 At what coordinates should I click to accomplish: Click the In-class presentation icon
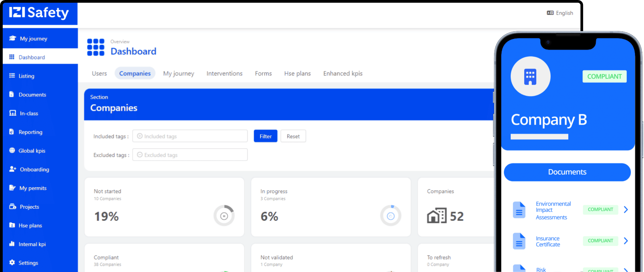(x=13, y=113)
